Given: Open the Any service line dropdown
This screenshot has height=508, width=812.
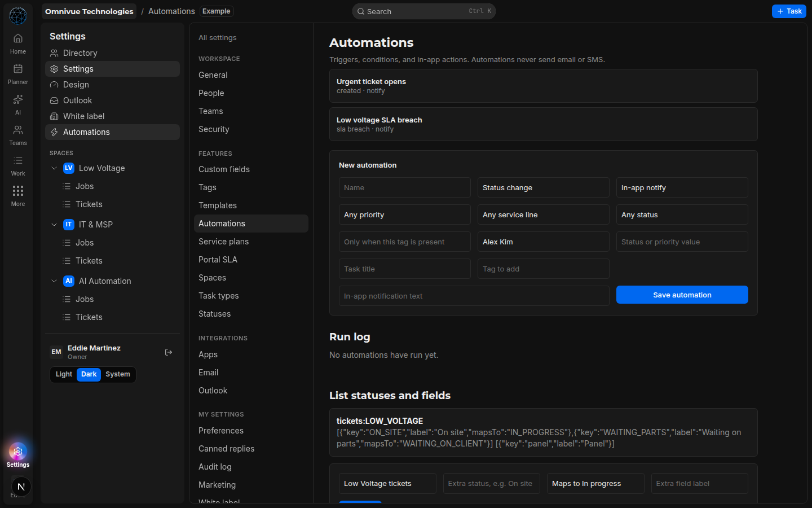Looking at the screenshot, I should pyautogui.click(x=544, y=214).
